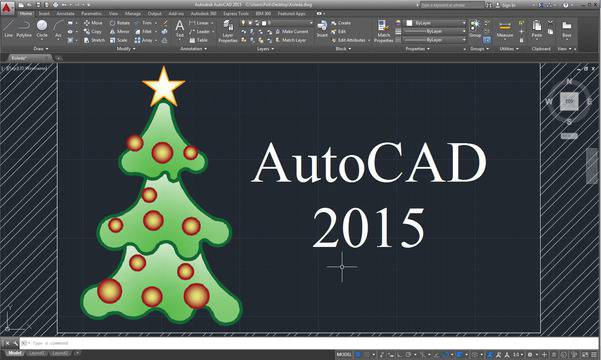Image resolution: width=601 pixels, height=360 pixels.
Task: Expand the Annotation panel dropdown
Action: (194, 49)
